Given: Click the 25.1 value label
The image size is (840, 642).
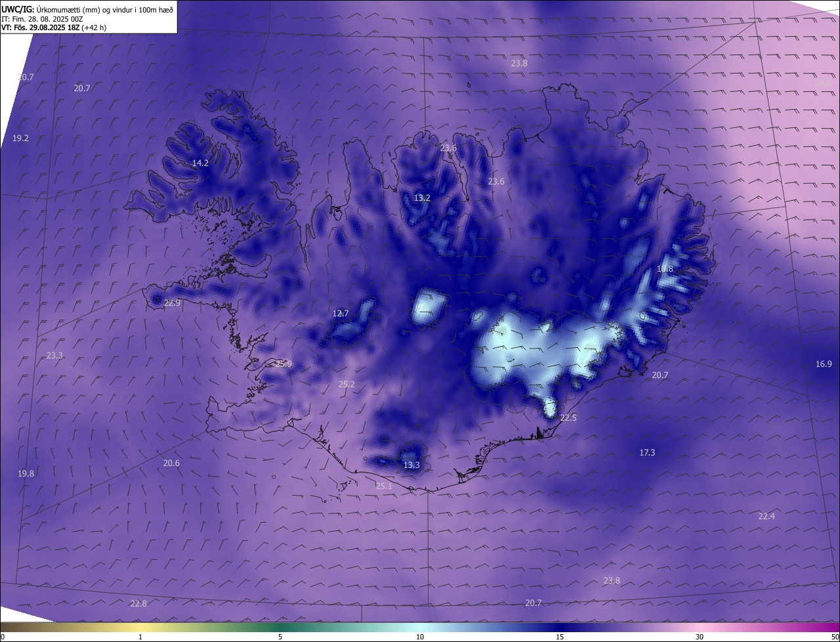Looking at the screenshot, I should [x=384, y=486].
